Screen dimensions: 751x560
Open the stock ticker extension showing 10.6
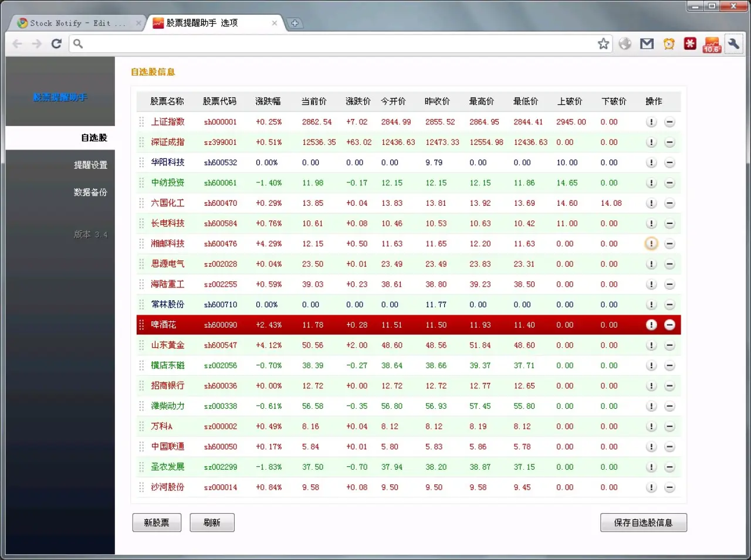tap(712, 43)
